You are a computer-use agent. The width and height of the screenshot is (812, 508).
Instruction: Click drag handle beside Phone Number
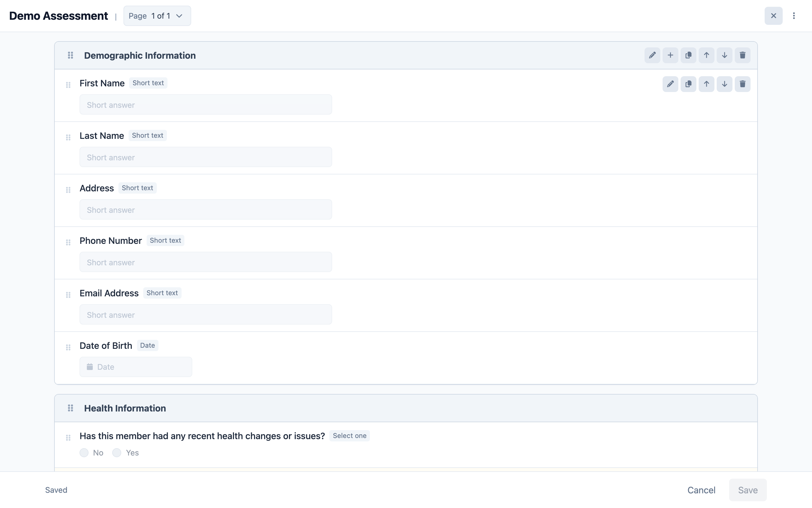pyautogui.click(x=68, y=242)
